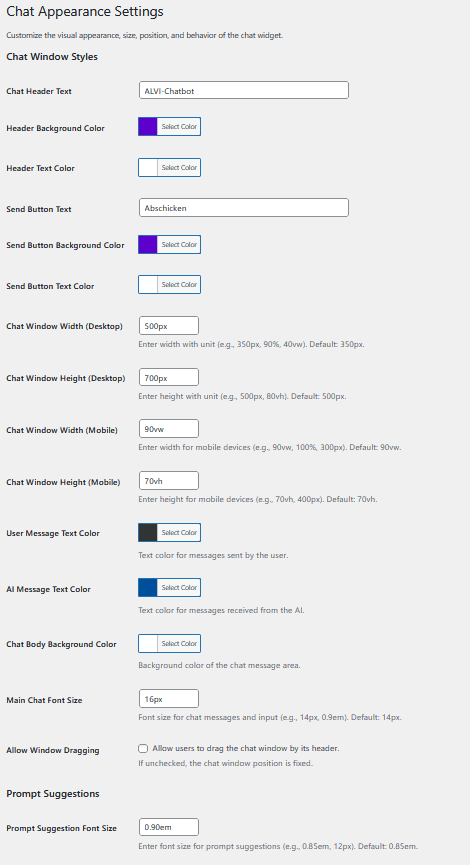
Task: Click the Allow users to drag label text
Action: [245, 749]
